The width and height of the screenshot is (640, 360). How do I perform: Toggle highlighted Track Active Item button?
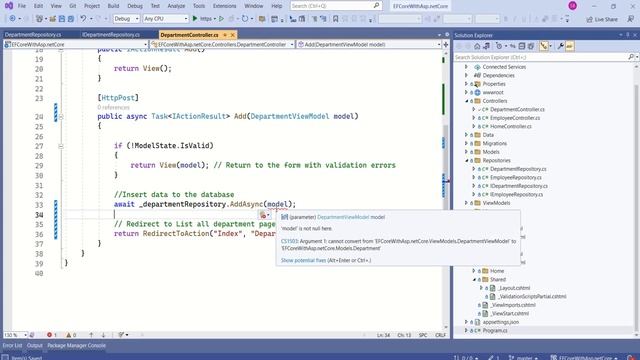(544, 46)
